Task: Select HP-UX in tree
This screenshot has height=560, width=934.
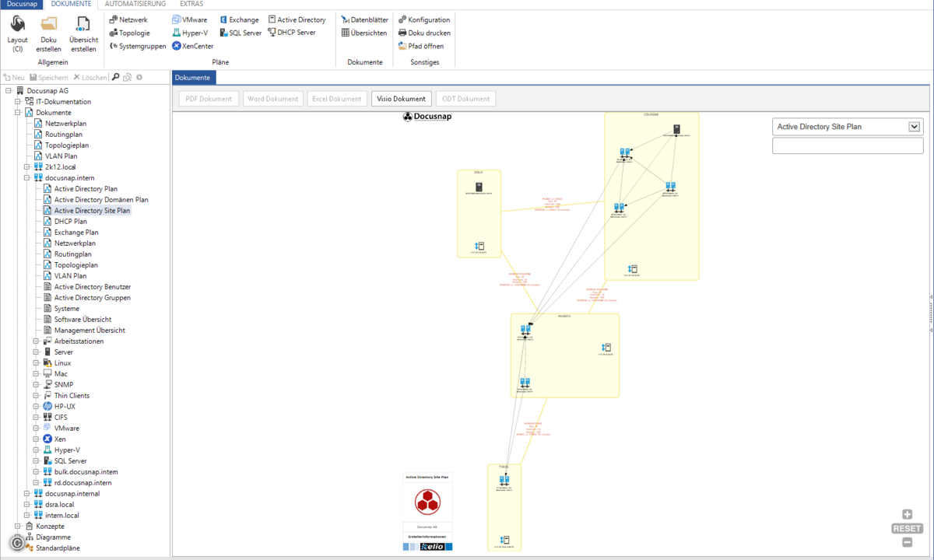Action: (x=65, y=407)
